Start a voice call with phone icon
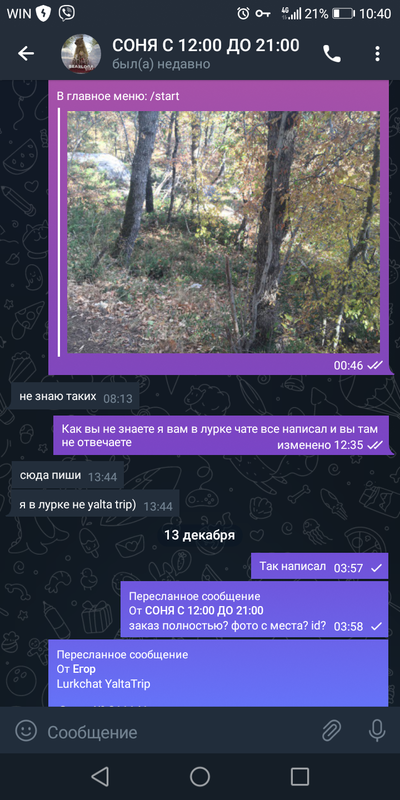Image resolution: width=400 pixels, height=800 pixels. tap(332, 54)
